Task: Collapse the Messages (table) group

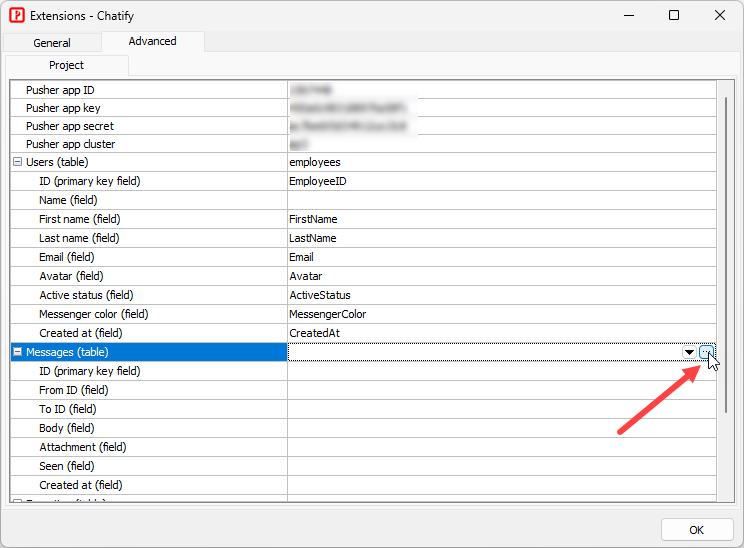Action: point(18,352)
